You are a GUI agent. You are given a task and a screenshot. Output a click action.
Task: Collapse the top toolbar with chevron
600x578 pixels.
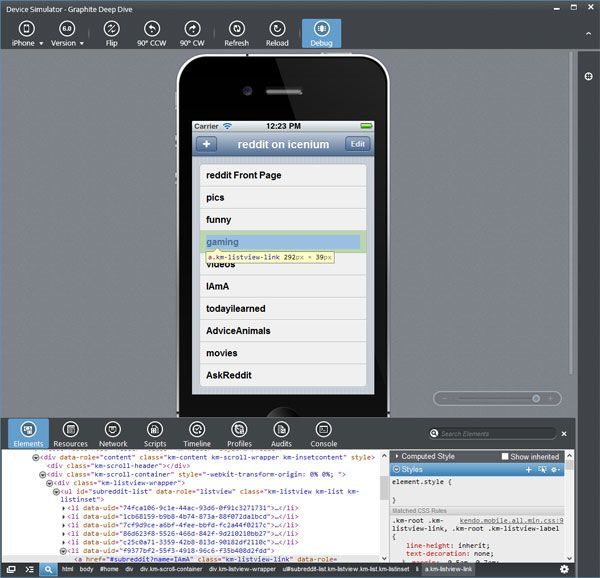point(588,34)
